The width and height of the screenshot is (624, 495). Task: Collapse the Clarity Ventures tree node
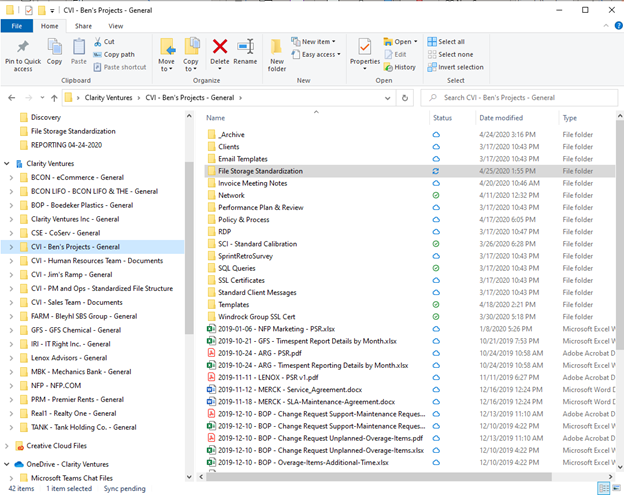(x=7, y=164)
